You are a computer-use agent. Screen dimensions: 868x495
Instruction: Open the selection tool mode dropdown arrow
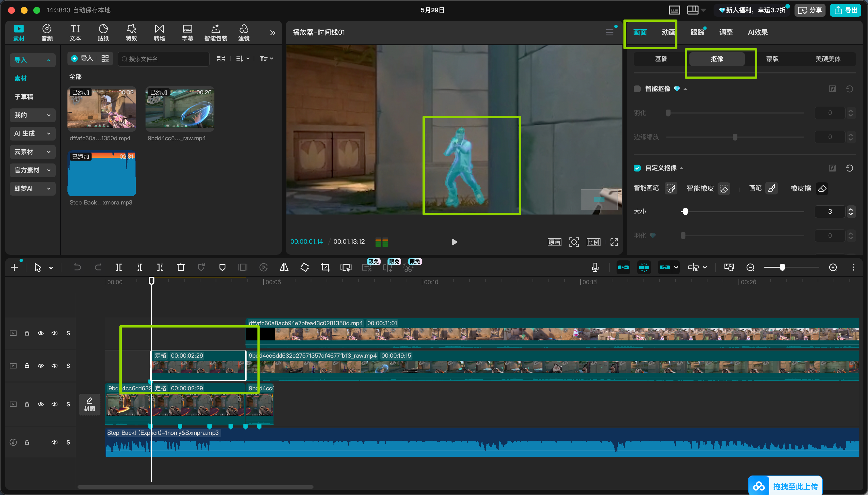point(51,268)
